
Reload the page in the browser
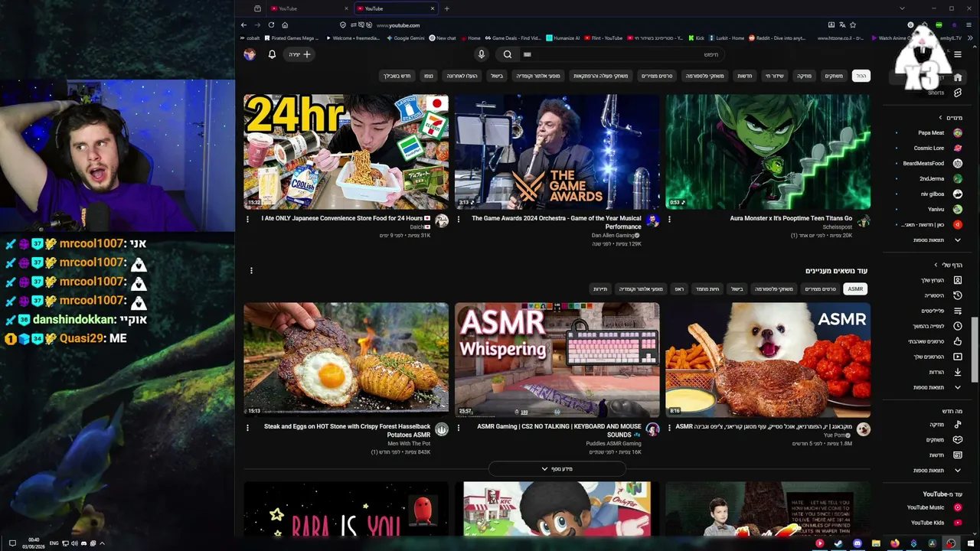[271, 25]
